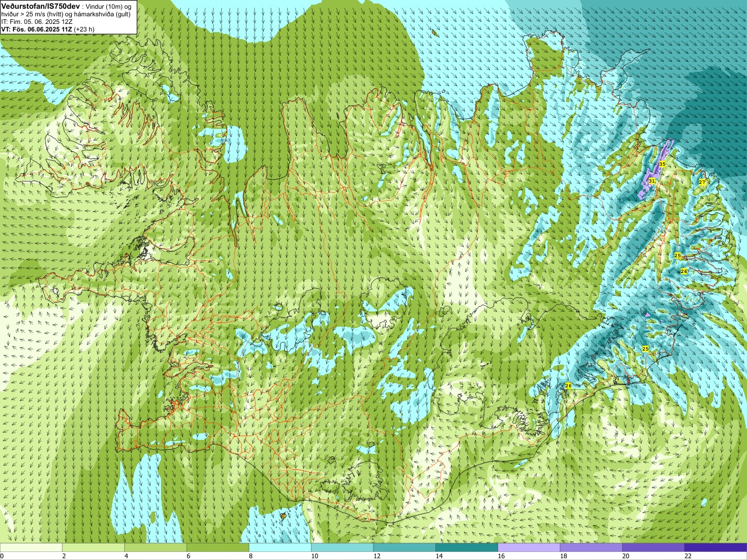747x560 pixels.
Task: Pick the 10–12 m/s turquoise scale segment
Action: pyautogui.click(x=343, y=548)
